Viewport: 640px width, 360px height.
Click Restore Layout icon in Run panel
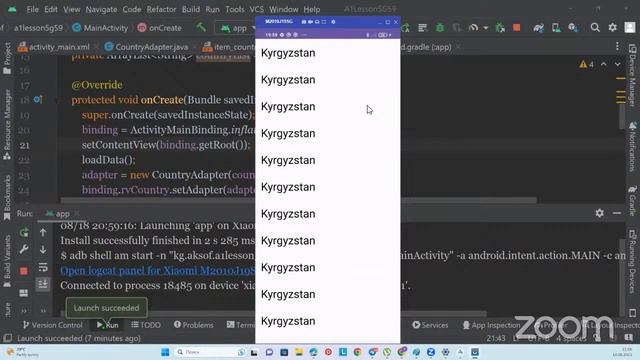coord(24,293)
